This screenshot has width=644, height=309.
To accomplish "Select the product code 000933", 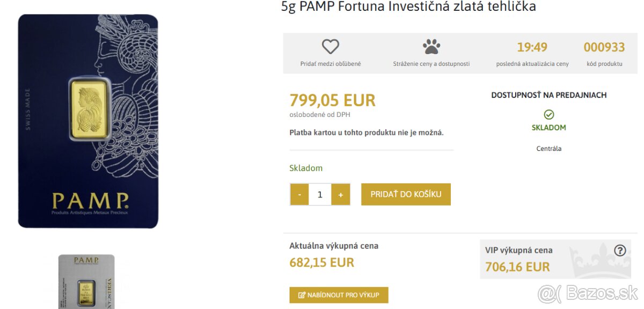I will (604, 47).
